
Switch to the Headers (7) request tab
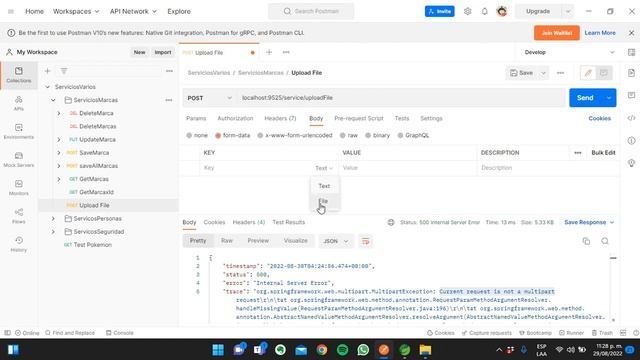pyautogui.click(x=280, y=118)
